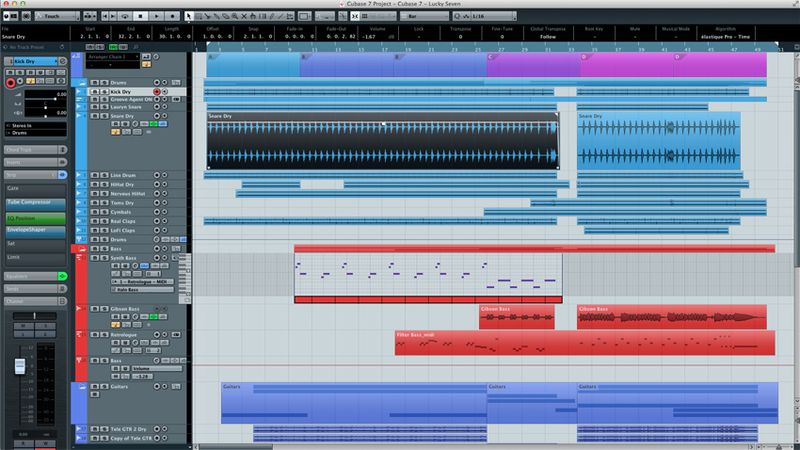This screenshot has height=450, width=800.
Task: Toggle Strip section bypass button
Action: tap(62, 175)
